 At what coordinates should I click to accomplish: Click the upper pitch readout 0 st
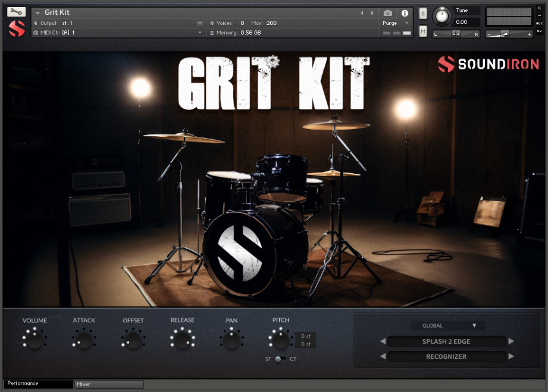tap(305, 336)
